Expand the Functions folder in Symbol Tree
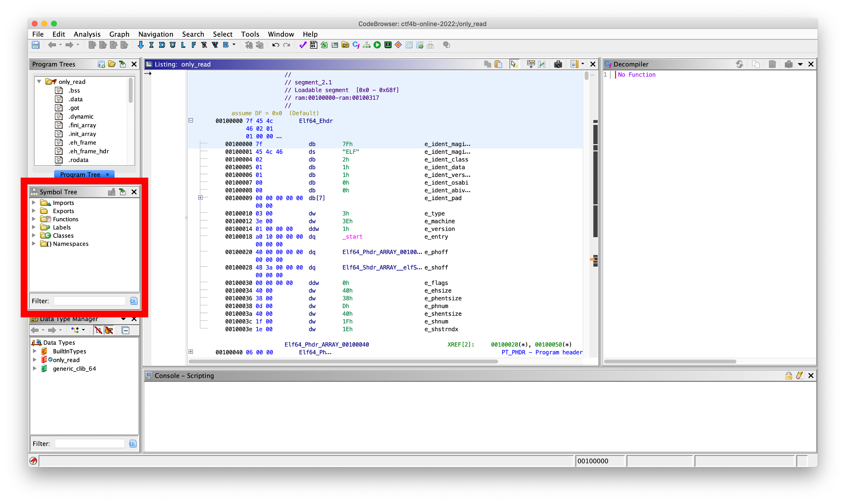The image size is (845, 504). coord(34,219)
